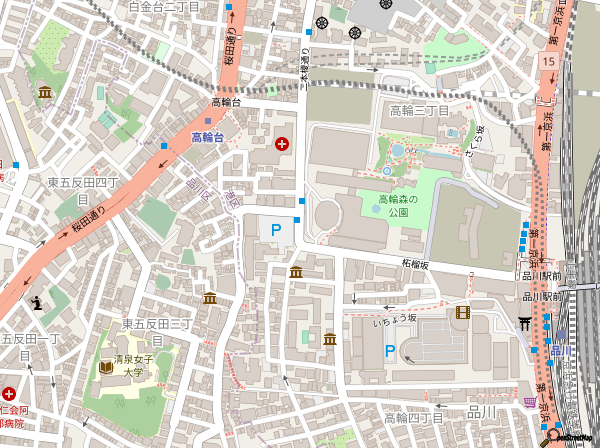Viewport: 600px width, 448px height.
Task: Select the purple shopping cart icon
Action: coord(528,401)
